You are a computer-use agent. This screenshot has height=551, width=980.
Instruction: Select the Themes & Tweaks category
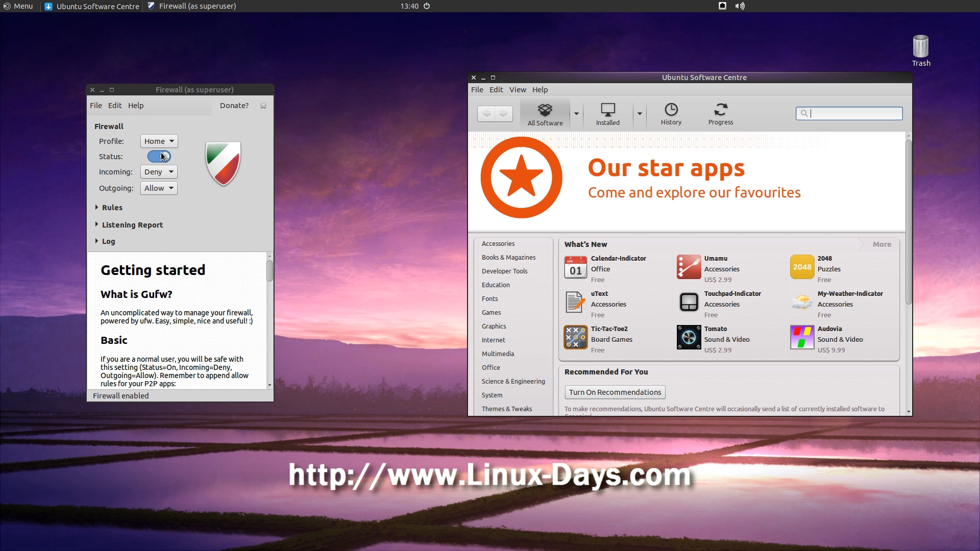506,409
